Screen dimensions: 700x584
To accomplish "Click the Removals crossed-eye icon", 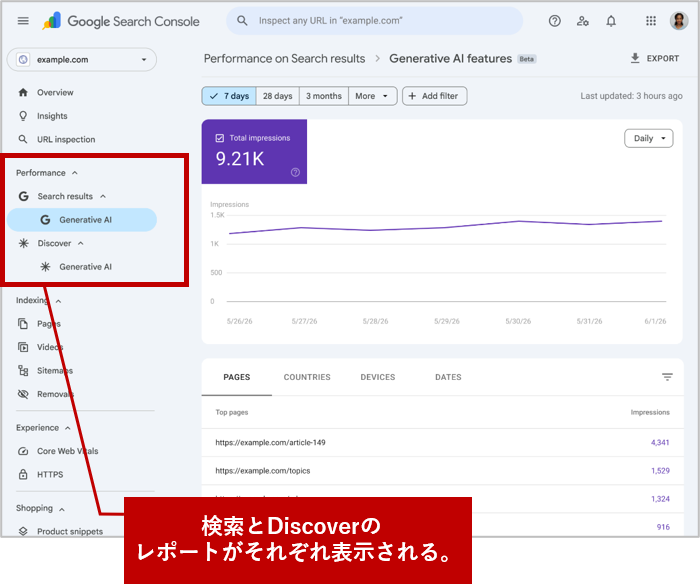I will coord(23,394).
